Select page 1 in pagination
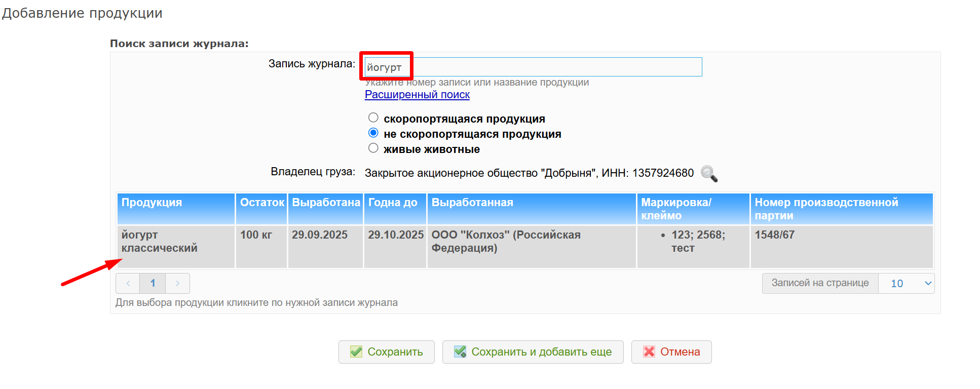 tap(153, 284)
